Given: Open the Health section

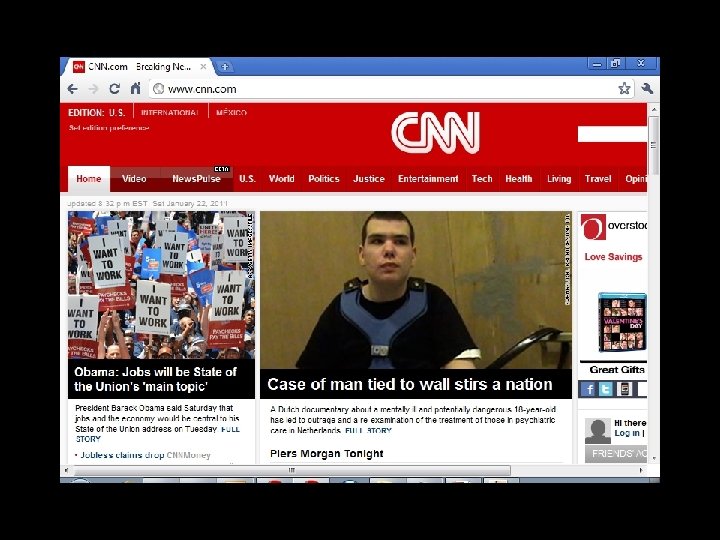Looking at the screenshot, I should 518,179.
